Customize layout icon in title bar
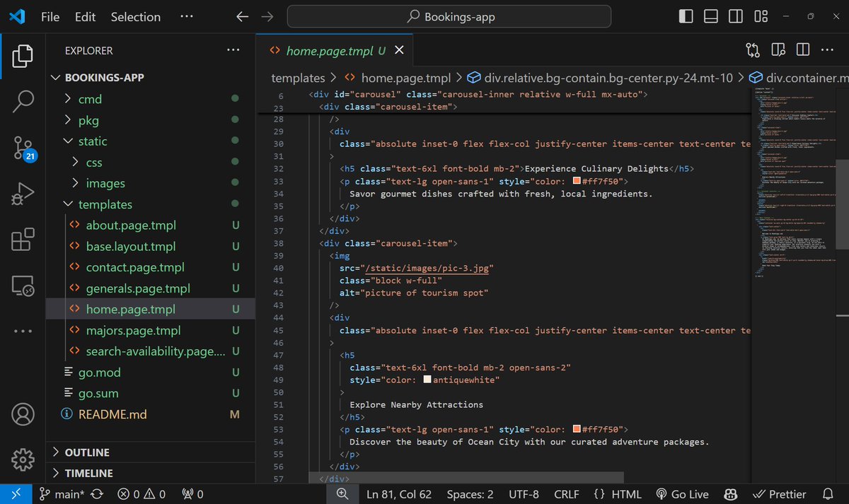The image size is (849, 504). (761, 17)
